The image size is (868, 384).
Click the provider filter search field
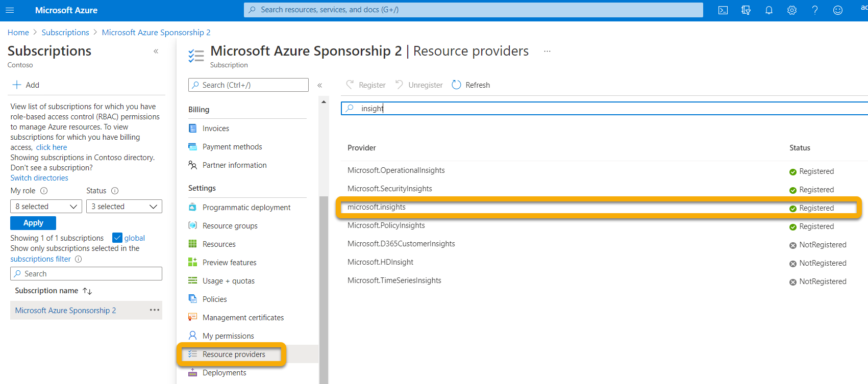tap(602, 109)
